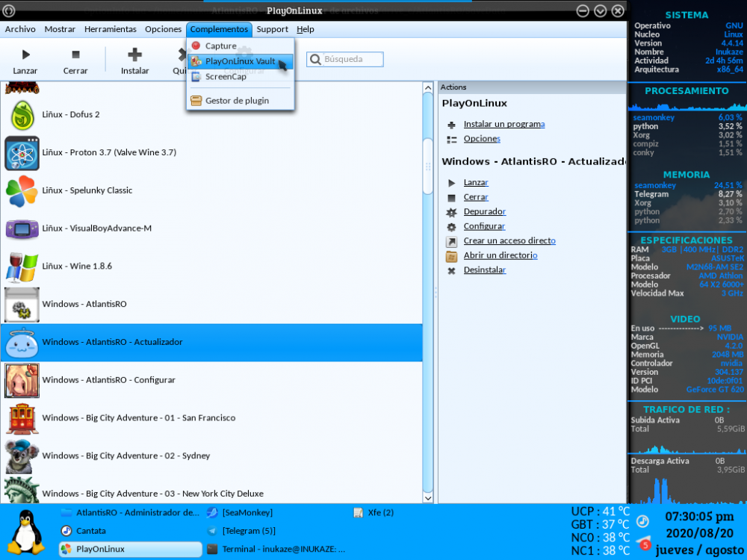This screenshot has height=560, width=747.
Task: Click the Instalar plus toolbar icon
Action: (x=135, y=55)
